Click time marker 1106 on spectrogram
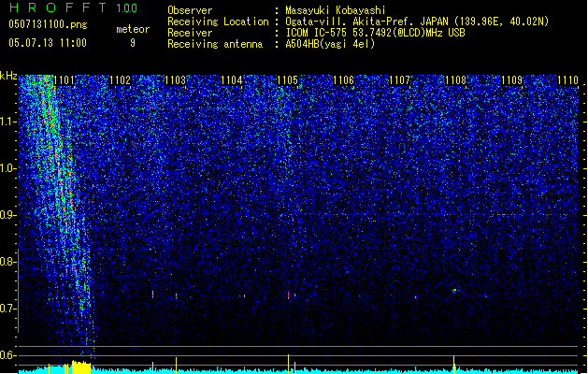This screenshot has height=374, width=588. pyautogui.click(x=343, y=80)
